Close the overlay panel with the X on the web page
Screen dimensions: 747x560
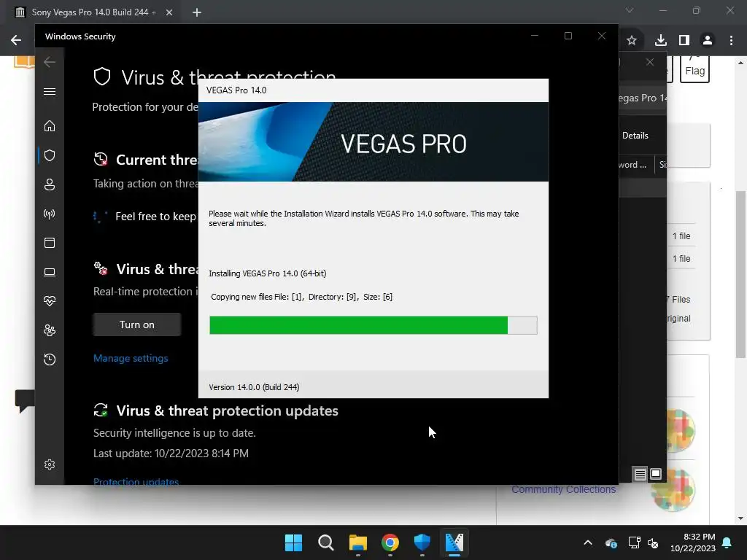point(650,63)
